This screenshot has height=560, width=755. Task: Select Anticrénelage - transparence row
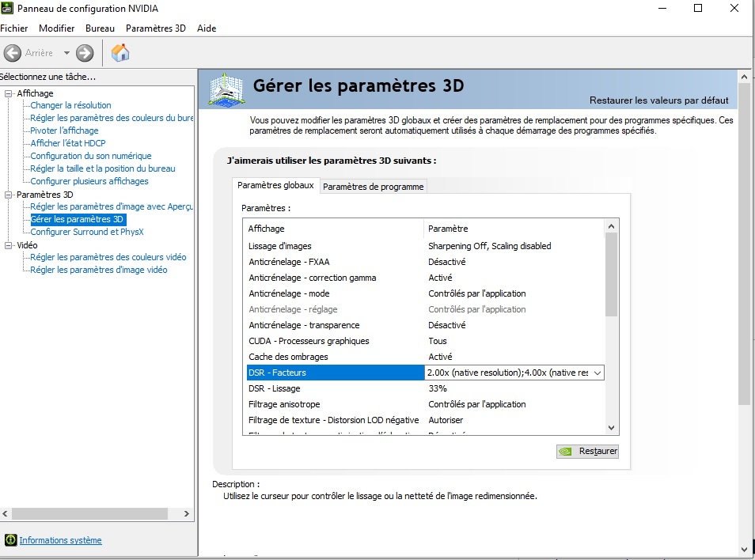(424, 325)
